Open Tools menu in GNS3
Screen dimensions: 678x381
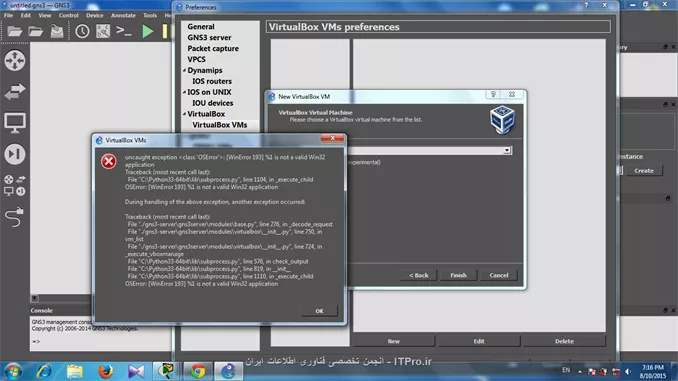150,15
